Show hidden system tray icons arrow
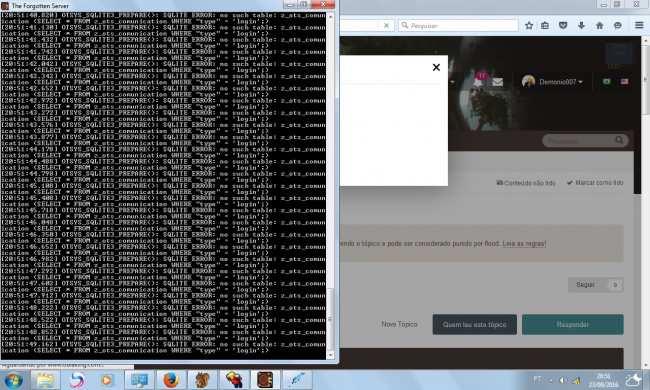650x390 pixels. (551, 380)
